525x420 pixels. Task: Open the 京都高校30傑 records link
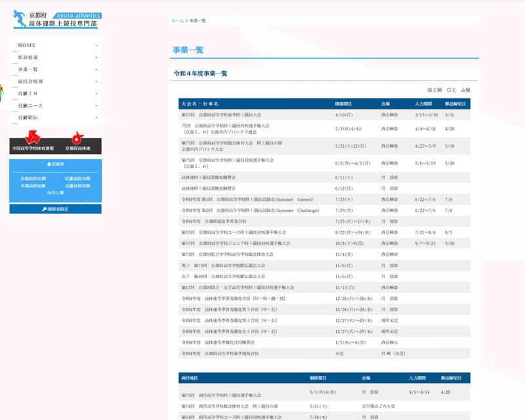click(x=33, y=178)
